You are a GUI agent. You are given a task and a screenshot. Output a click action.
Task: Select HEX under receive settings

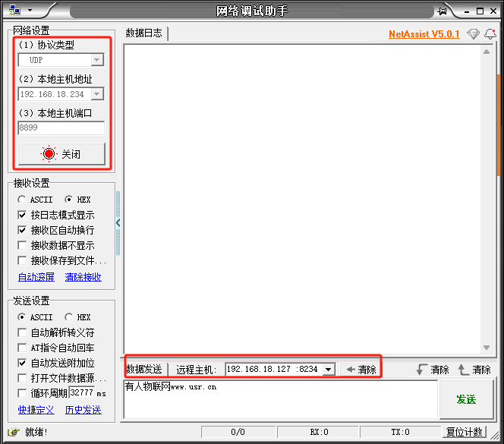[69, 200]
